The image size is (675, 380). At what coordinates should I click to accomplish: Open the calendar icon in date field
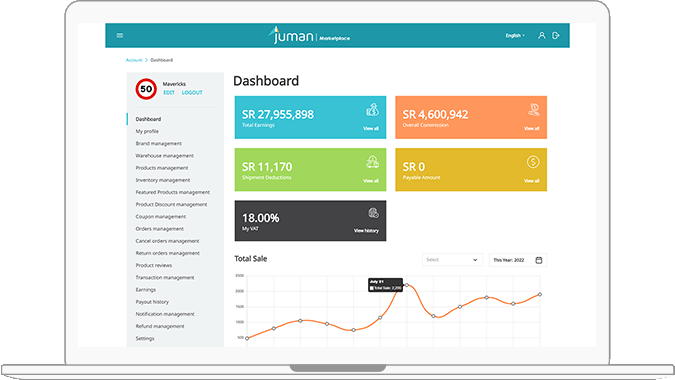[539, 260]
